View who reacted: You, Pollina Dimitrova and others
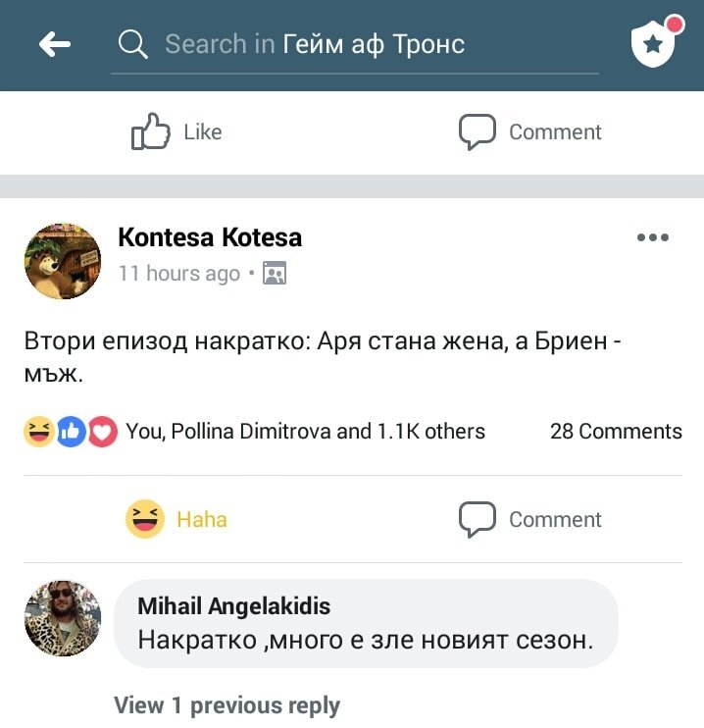Viewport: 704px width, 728px height. [305, 432]
